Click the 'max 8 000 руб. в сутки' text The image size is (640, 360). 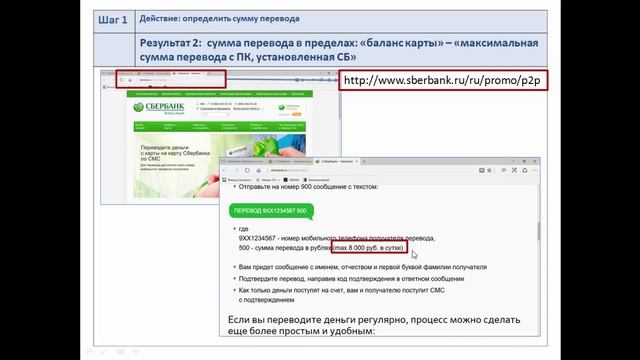pyautogui.click(x=369, y=247)
